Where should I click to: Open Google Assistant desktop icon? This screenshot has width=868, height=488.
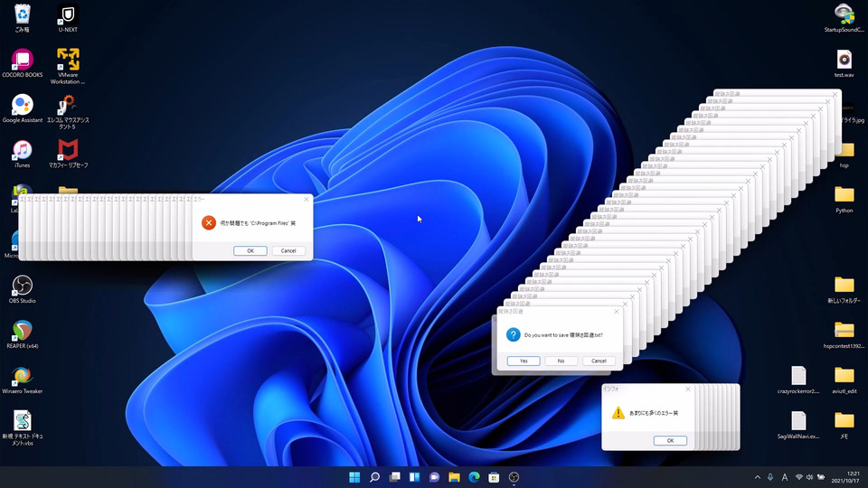coord(22,108)
